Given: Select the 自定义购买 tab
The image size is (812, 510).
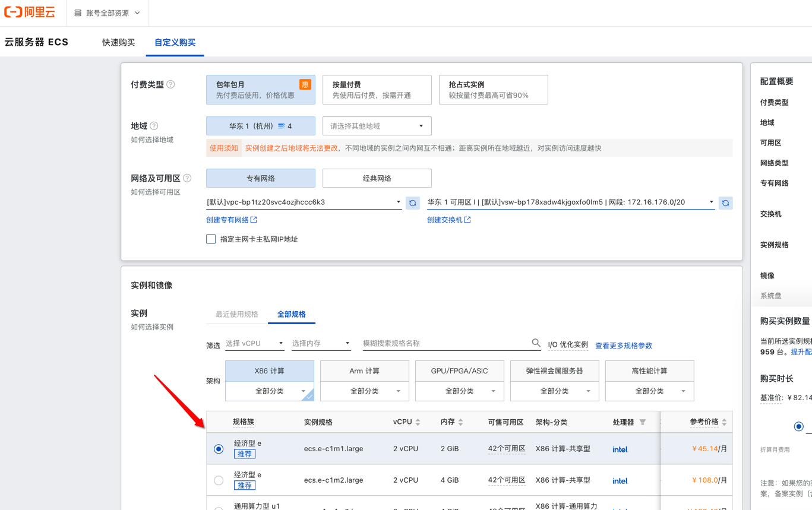Looking at the screenshot, I should [x=175, y=42].
